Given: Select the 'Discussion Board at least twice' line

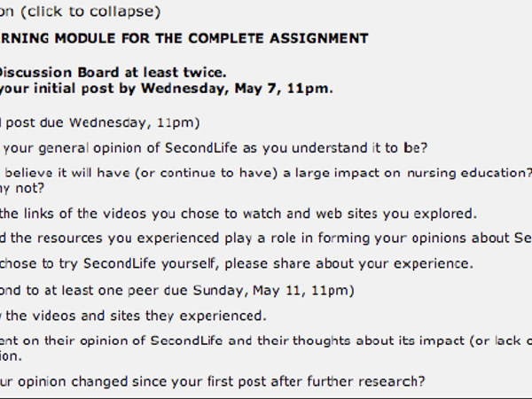Looking at the screenshot, I should tap(113, 73).
